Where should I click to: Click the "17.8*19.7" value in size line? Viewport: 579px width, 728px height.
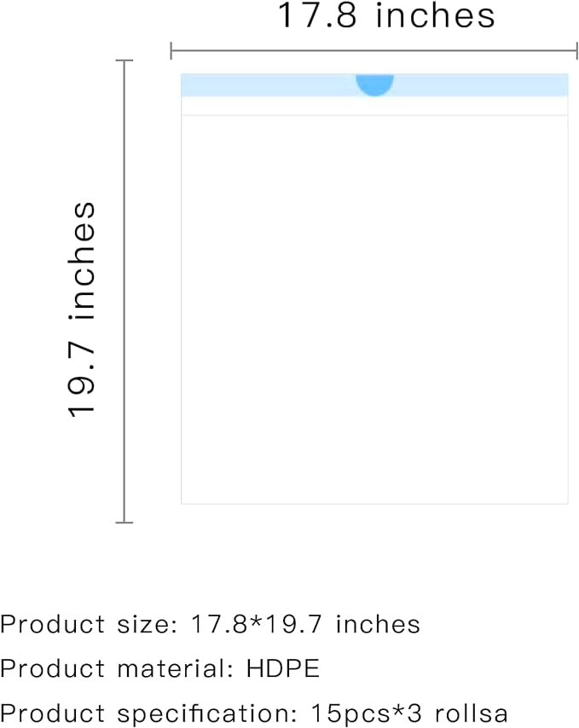point(257,624)
